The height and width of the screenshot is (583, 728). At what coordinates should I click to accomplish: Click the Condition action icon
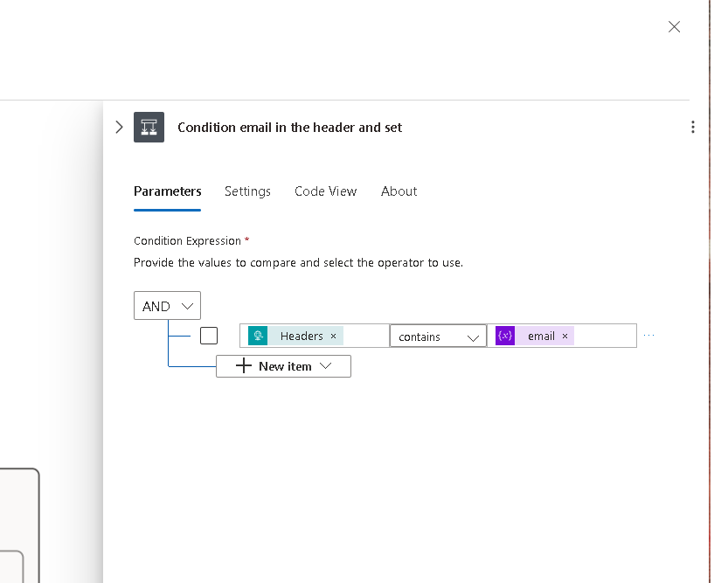pos(149,128)
